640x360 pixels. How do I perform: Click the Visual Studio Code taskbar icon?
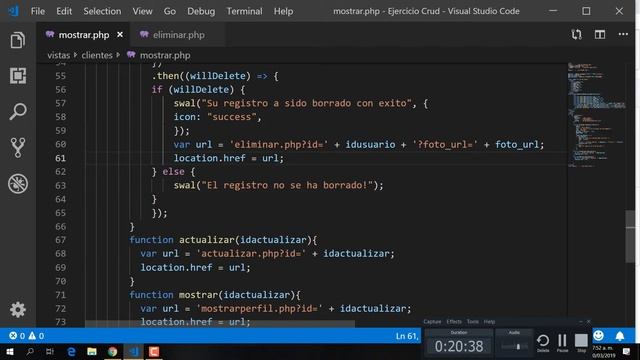pyautogui.click(x=133, y=351)
